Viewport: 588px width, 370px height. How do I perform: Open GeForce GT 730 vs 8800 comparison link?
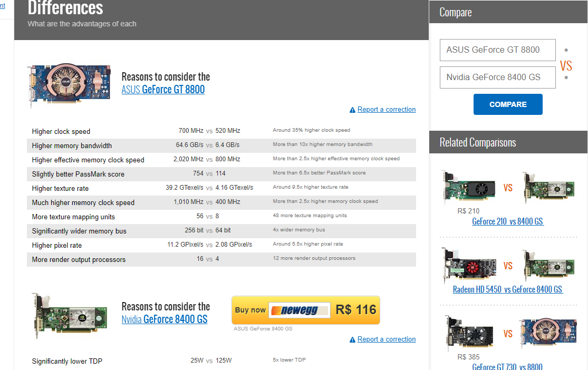point(507,367)
